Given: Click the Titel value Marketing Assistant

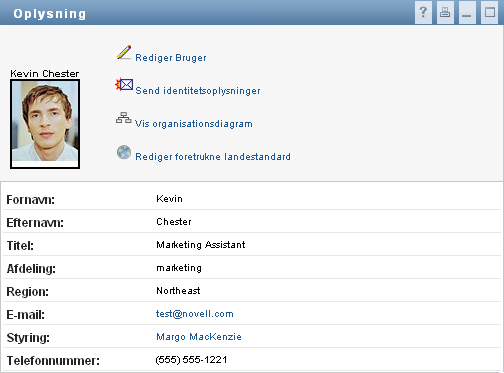Looking at the screenshot, I should tap(201, 245).
